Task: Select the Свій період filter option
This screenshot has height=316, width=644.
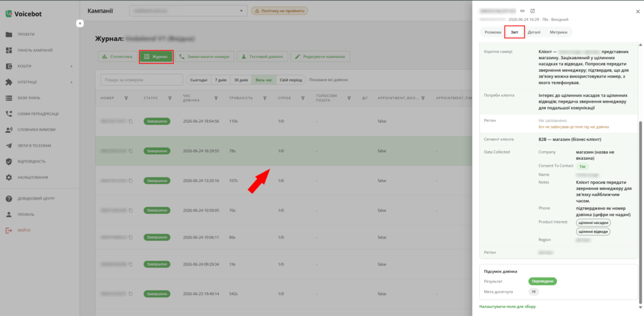Action: click(x=291, y=80)
